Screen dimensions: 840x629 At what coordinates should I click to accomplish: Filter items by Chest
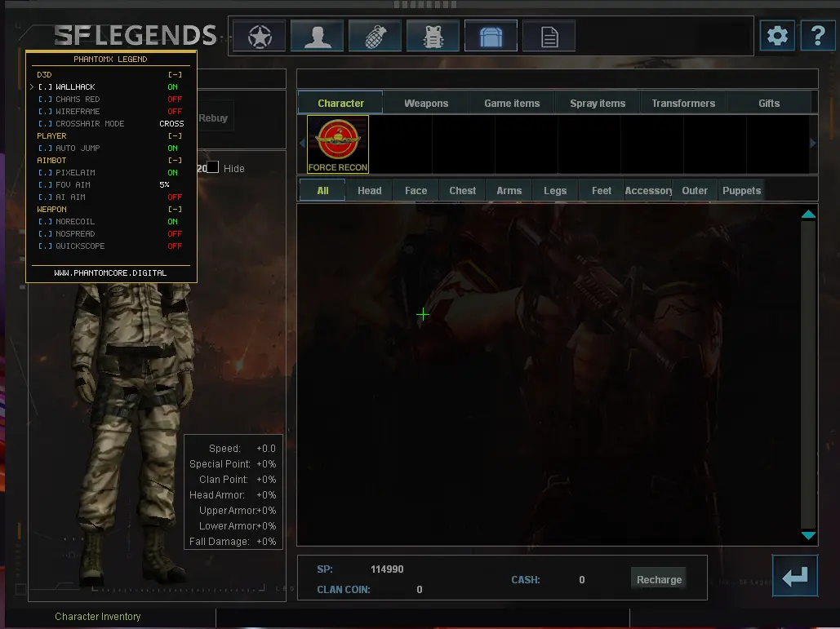[462, 191]
